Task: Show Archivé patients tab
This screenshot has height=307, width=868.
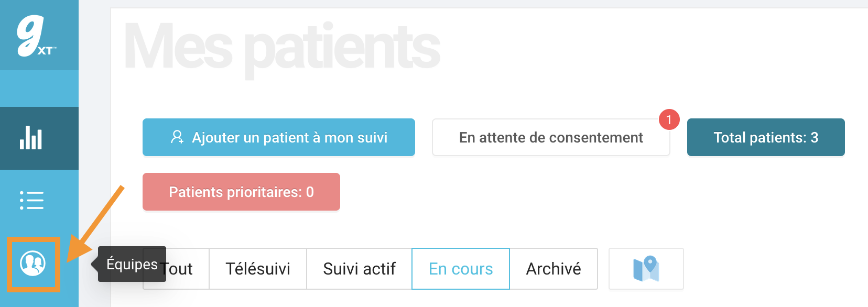Action: (x=554, y=269)
